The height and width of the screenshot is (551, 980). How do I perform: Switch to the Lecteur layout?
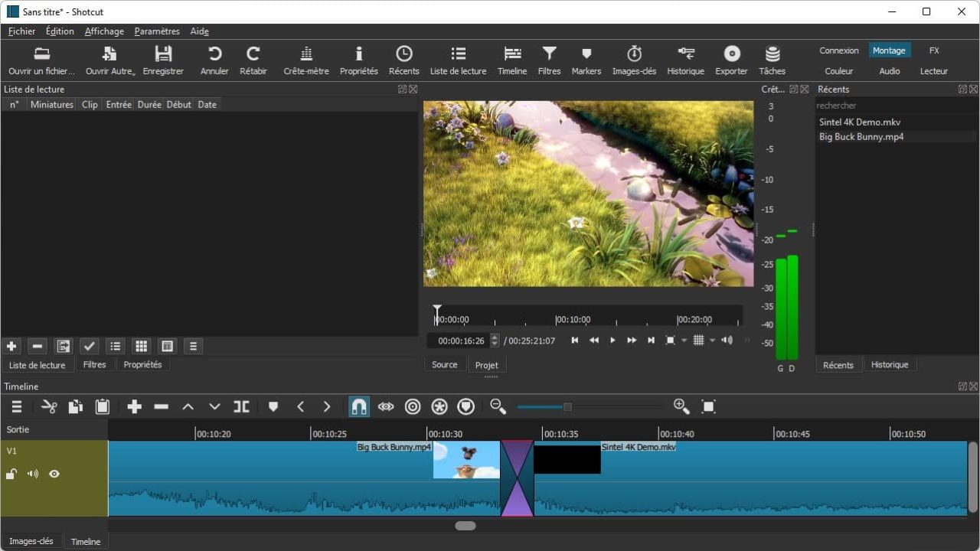[934, 71]
